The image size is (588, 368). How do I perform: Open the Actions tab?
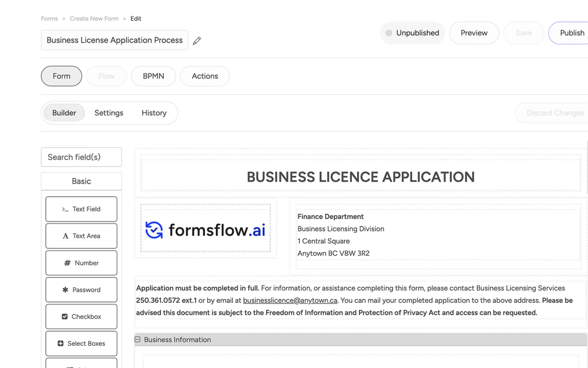pyautogui.click(x=205, y=76)
